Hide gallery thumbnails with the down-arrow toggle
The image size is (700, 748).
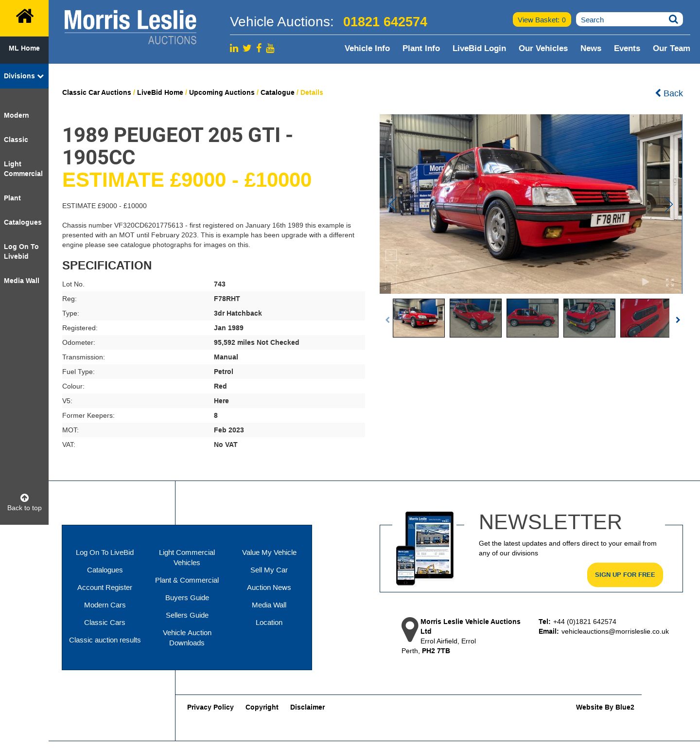tap(385, 288)
